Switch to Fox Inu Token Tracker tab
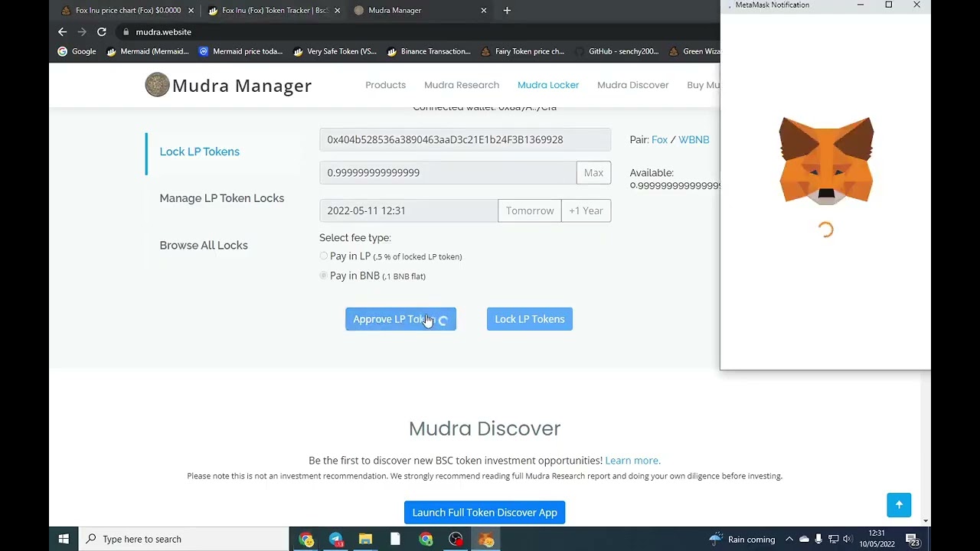 pyautogui.click(x=273, y=10)
